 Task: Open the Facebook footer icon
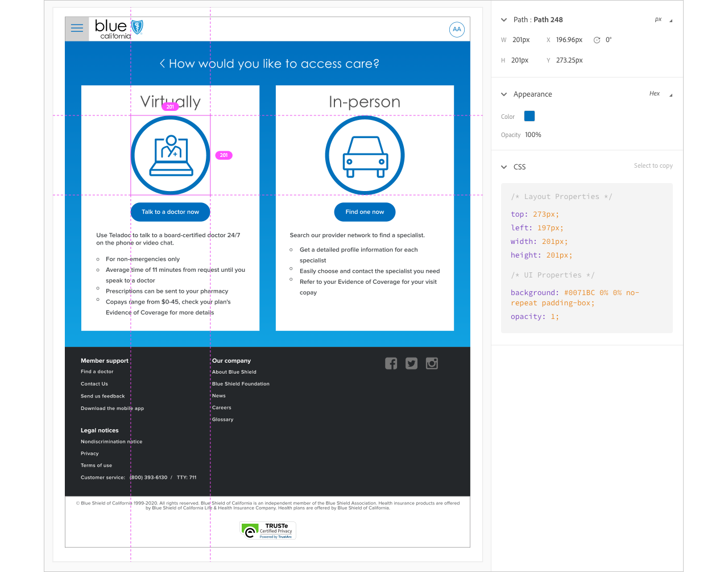391,363
